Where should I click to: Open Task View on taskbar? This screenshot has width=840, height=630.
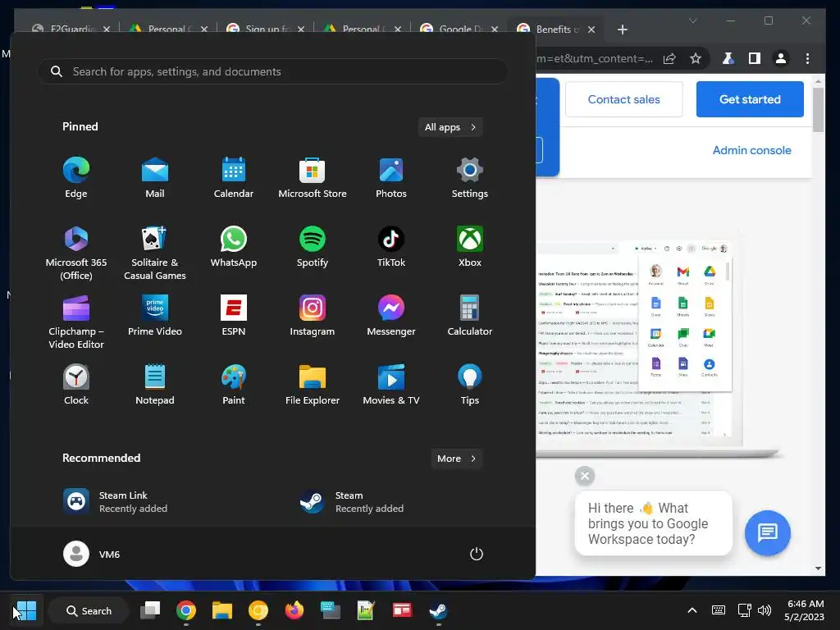tap(150, 610)
